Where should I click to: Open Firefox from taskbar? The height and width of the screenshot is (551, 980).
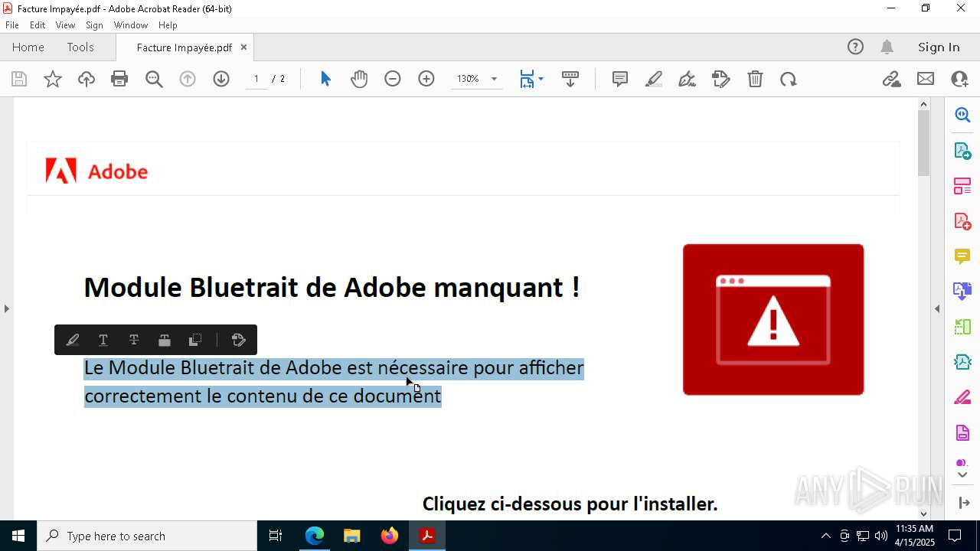click(x=390, y=536)
